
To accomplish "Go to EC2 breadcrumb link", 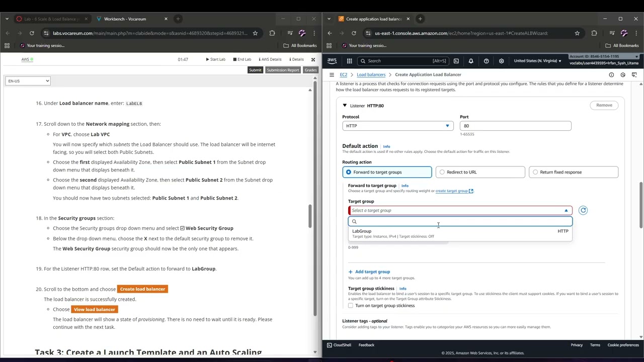I will click(x=343, y=74).
